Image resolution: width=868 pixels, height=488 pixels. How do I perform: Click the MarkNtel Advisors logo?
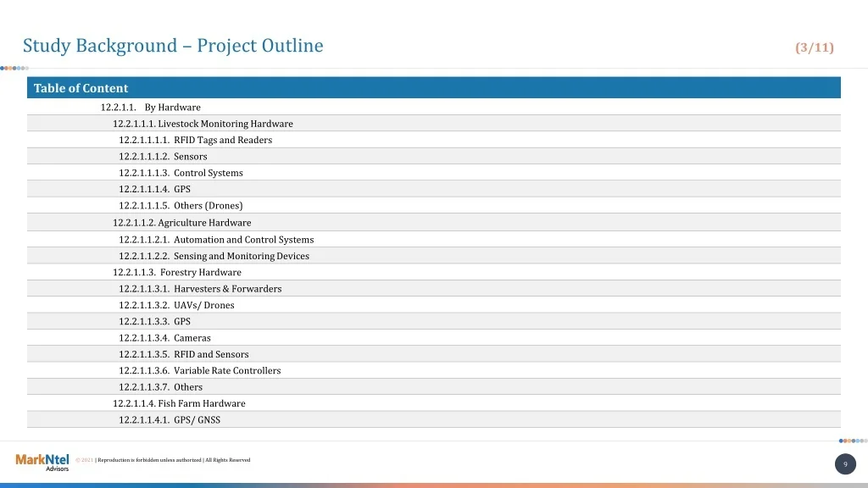click(42, 462)
